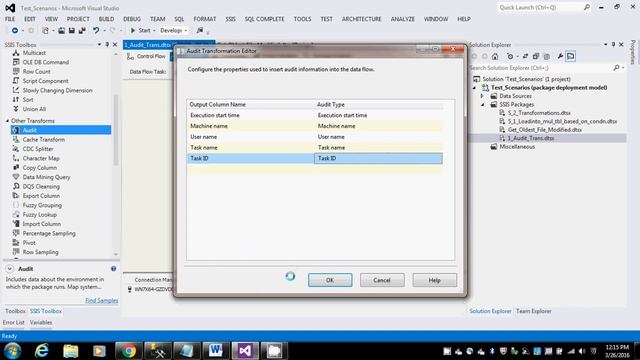Click the Help button in the dialog
The height and width of the screenshot is (360, 640).
434,280
